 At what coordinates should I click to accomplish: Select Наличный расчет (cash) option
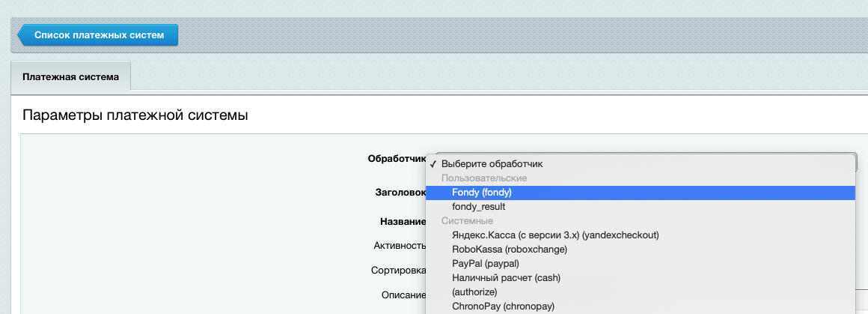(x=641, y=278)
